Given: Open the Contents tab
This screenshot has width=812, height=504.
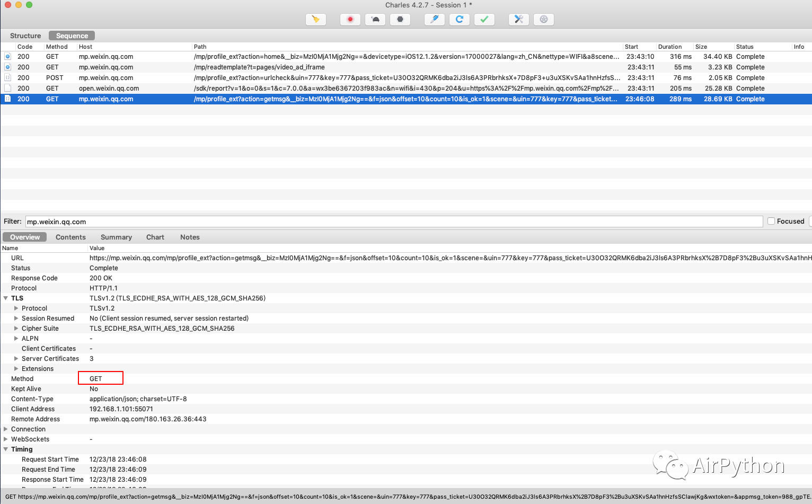Looking at the screenshot, I should [70, 237].
